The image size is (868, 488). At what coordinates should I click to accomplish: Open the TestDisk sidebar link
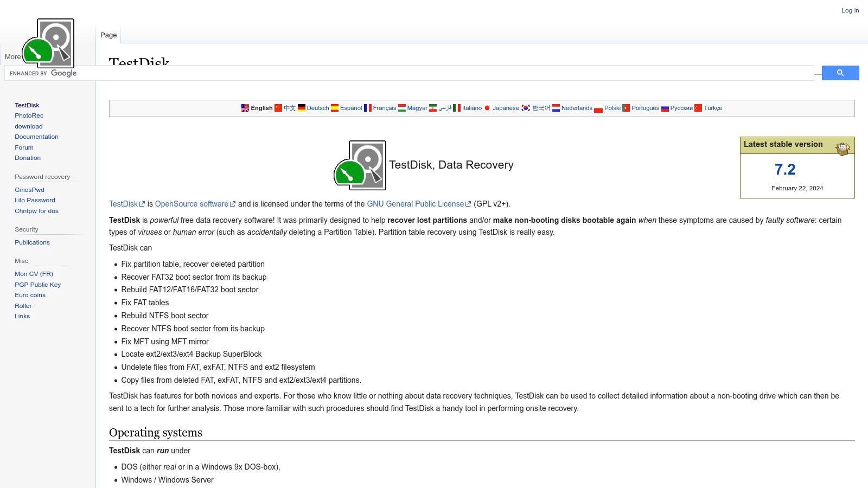tap(27, 105)
